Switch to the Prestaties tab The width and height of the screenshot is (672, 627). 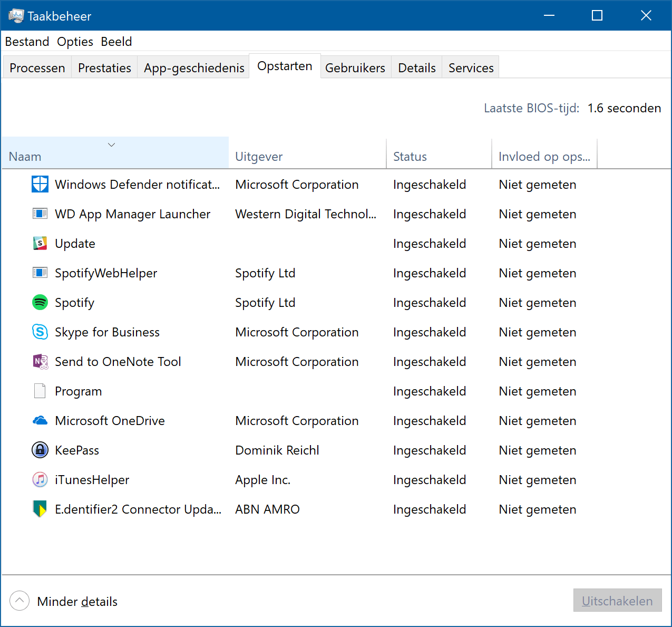(x=104, y=67)
